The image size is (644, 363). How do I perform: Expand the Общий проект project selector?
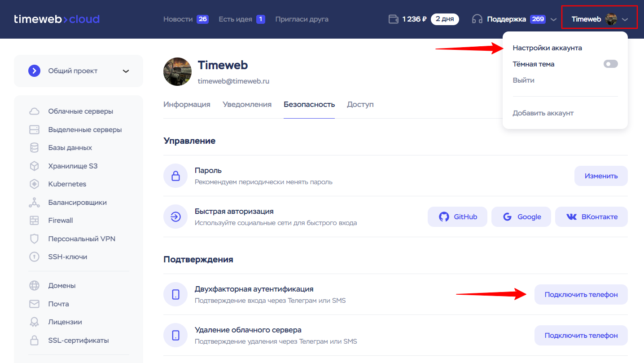click(x=126, y=71)
